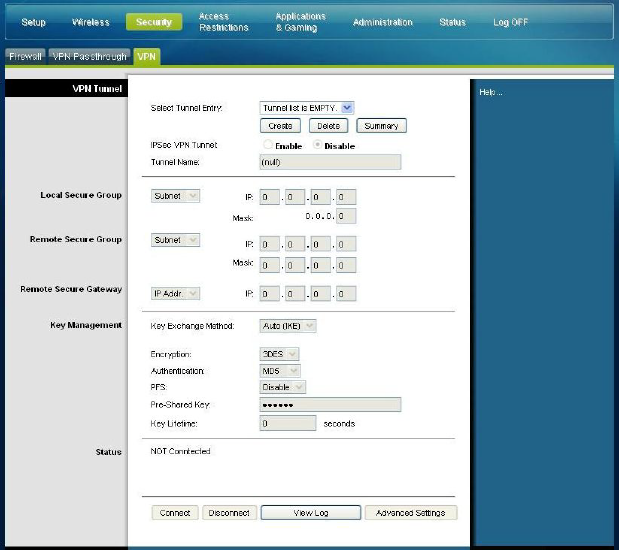619x550 pixels.
Task: Open the Select Tunnel Entry dropdown
Action: (x=307, y=108)
